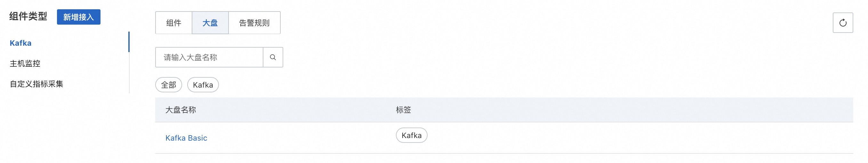Open the Kafka Basic dashboard link
The height and width of the screenshot is (163, 868).
[x=186, y=138]
